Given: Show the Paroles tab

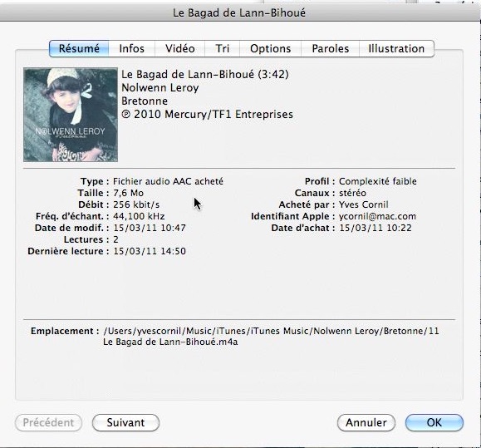Looking at the screenshot, I should coord(330,48).
